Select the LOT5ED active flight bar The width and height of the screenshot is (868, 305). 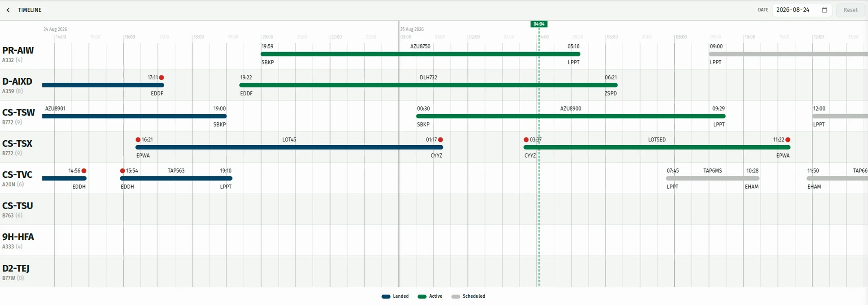coord(657,147)
